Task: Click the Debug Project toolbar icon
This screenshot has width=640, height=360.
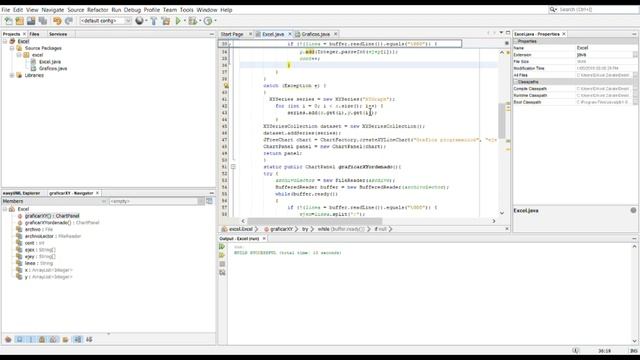Action: click(193, 21)
